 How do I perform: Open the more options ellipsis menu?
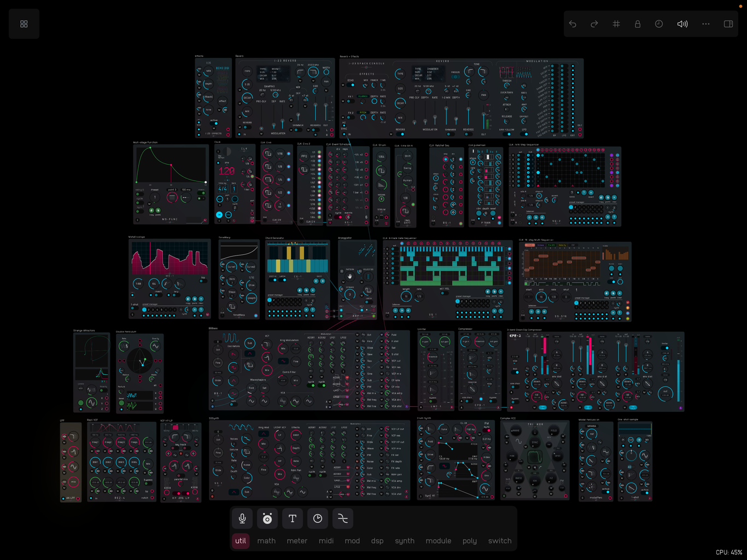coord(706,24)
